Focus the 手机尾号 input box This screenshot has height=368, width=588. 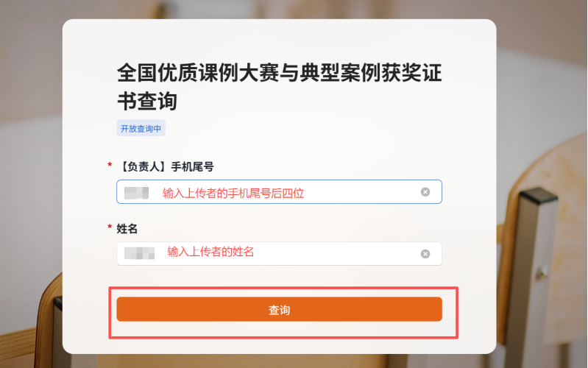(361, 192)
